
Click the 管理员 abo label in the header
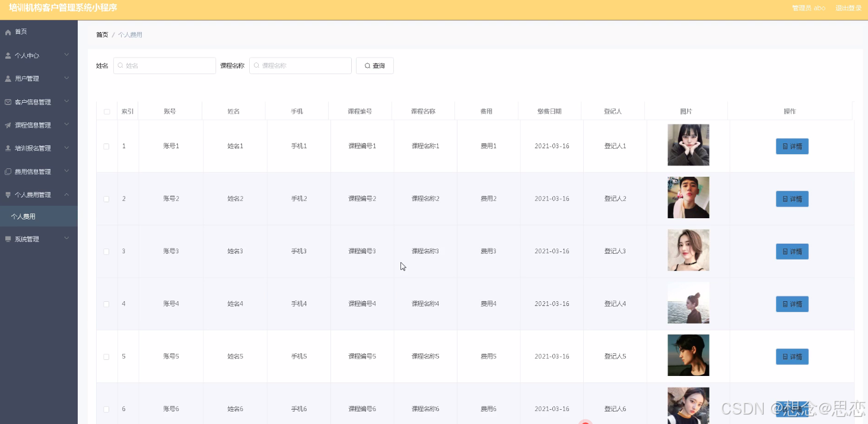809,8
